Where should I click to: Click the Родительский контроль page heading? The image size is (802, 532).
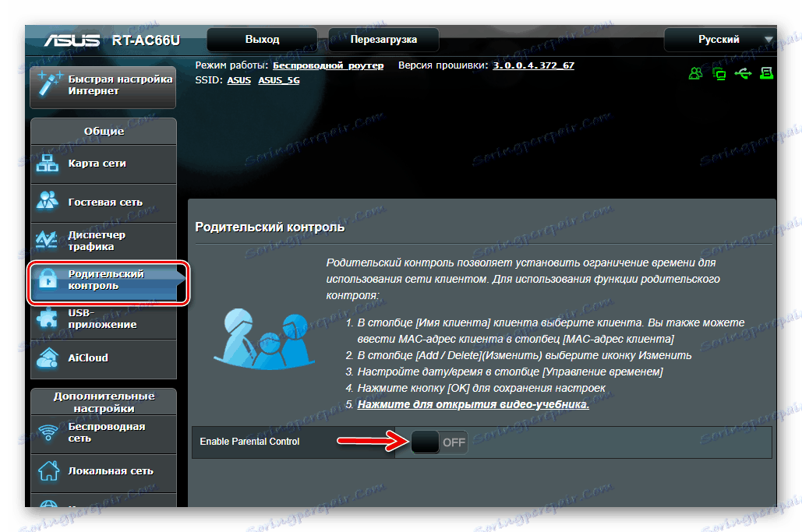coord(270,227)
